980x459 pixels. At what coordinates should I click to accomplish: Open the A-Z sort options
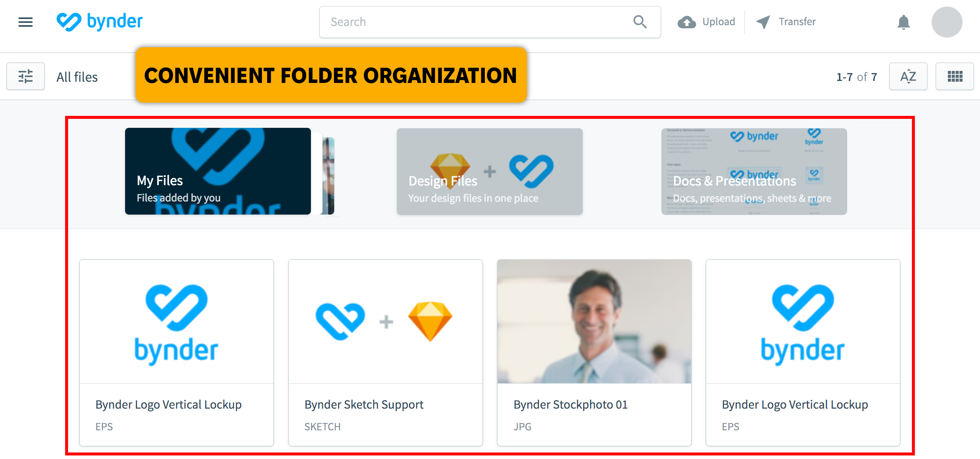[908, 76]
